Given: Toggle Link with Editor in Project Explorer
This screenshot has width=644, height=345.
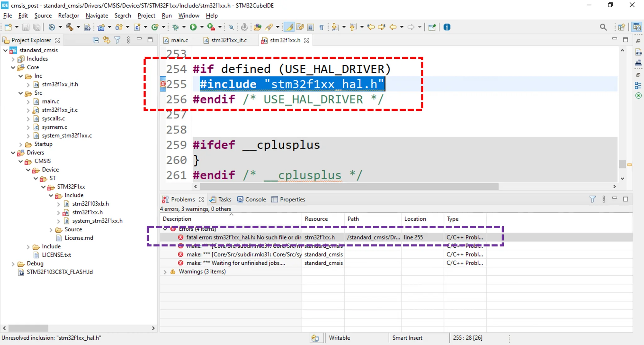Looking at the screenshot, I should tap(107, 40).
